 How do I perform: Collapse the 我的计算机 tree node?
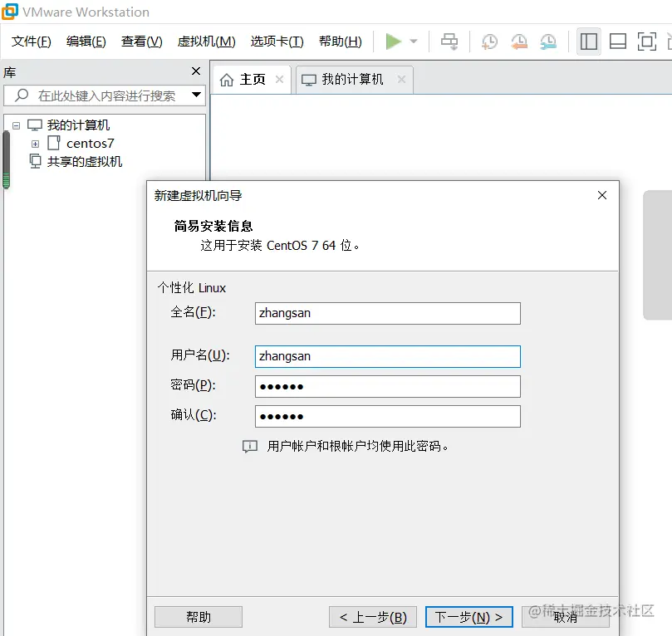[16, 125]
